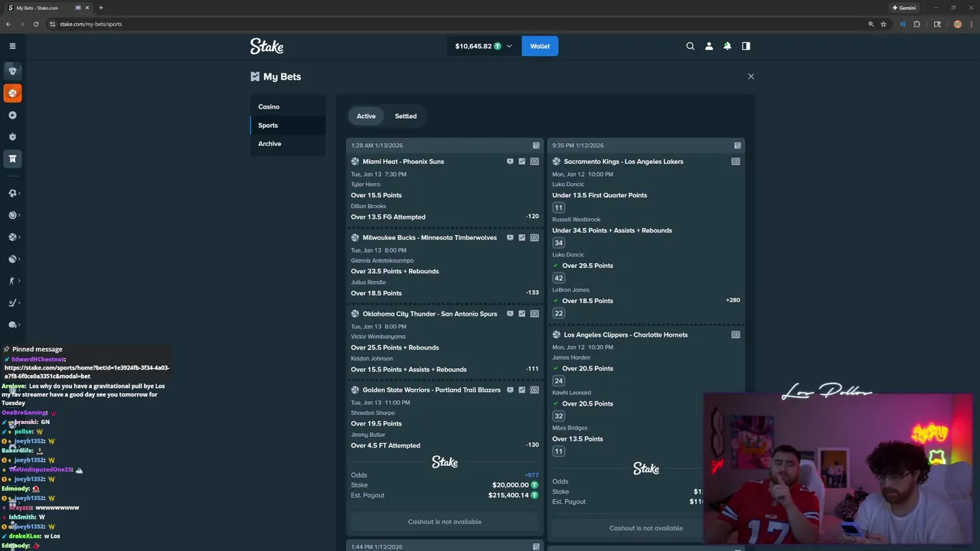This screenshot has width=980, height=551.
Task: Open scoreboard icon for Miami Heat game
Action: coord(534,161)
